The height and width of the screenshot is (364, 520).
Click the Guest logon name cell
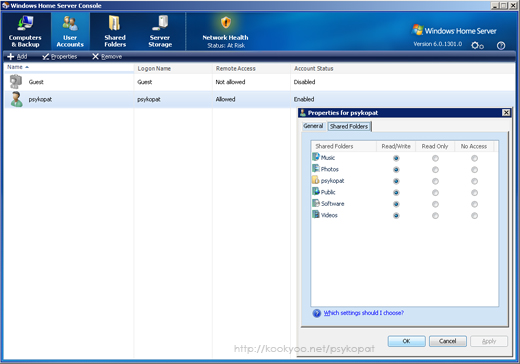click(145, 82)
